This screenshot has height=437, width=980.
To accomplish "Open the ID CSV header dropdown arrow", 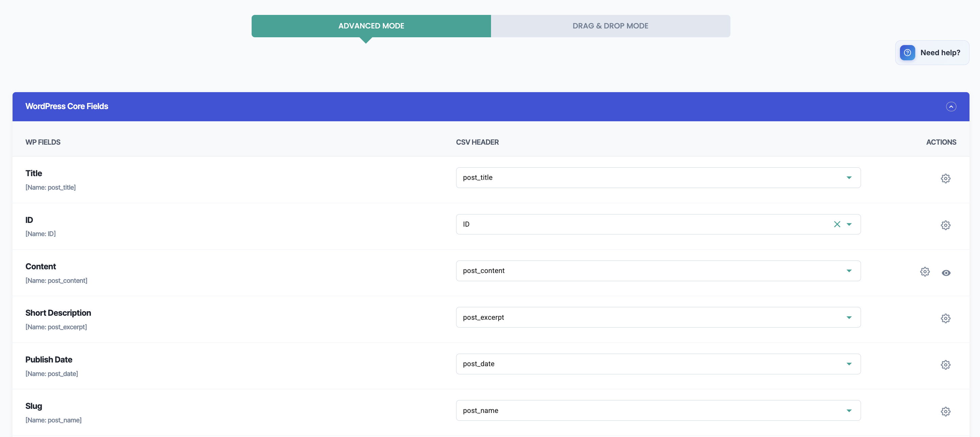I will (849, 224).
